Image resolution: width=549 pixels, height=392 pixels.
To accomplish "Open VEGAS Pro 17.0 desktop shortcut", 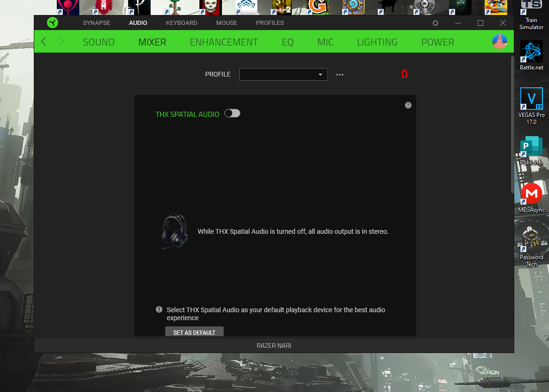I will click(x=531, y=106).
